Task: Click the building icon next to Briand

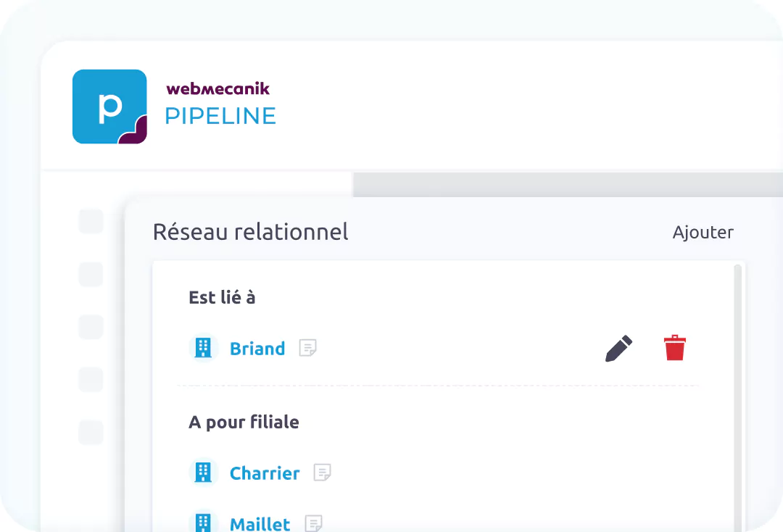Action: pyautogui.click(x=203, y=348)
